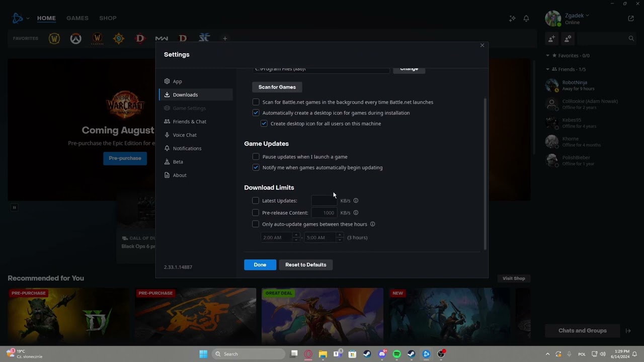
Task: Open friend management settings icon
Action: point(568,38)
